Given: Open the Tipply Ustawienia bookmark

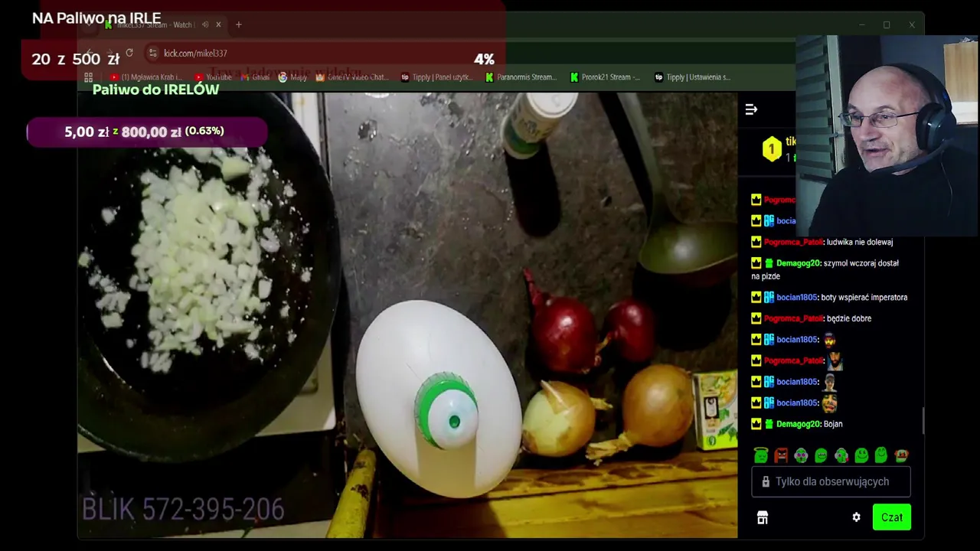Looking at the screenshot, I should pos(692,77).
